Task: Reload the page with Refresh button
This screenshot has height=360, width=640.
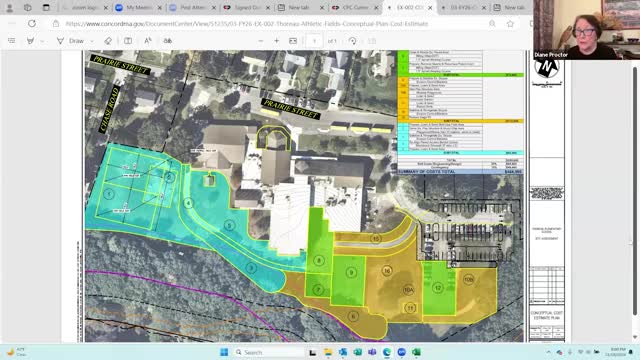Action: tap(32, 24)
